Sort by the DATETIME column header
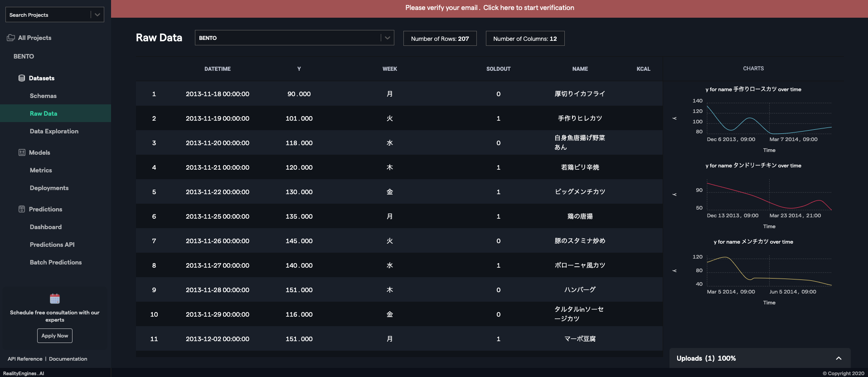The height and width of the screenshot is (377, 868). click(x=218, y=69)
